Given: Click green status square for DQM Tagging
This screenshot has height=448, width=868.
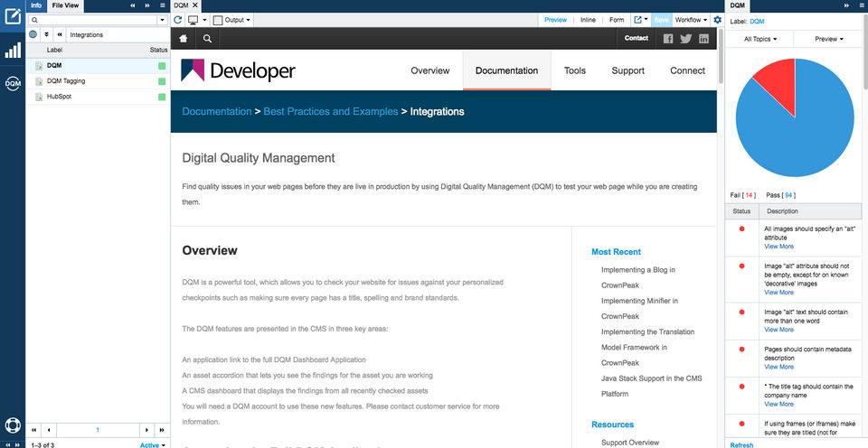Looking at the screenshot, I should click(162, 81).
